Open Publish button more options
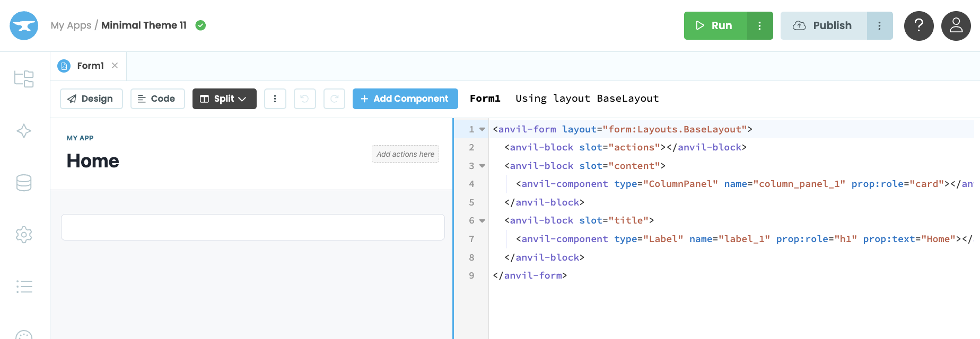 (x=880, y=26)
